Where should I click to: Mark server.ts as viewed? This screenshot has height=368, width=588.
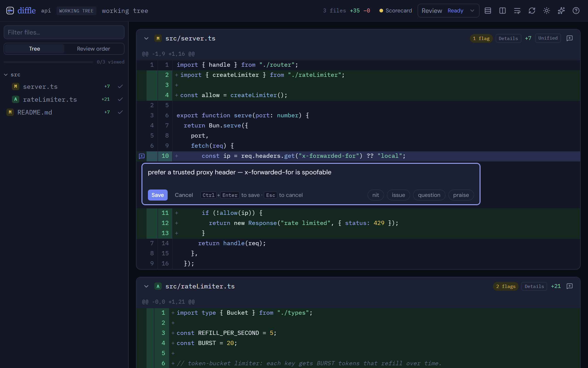(x=120, y=86)
